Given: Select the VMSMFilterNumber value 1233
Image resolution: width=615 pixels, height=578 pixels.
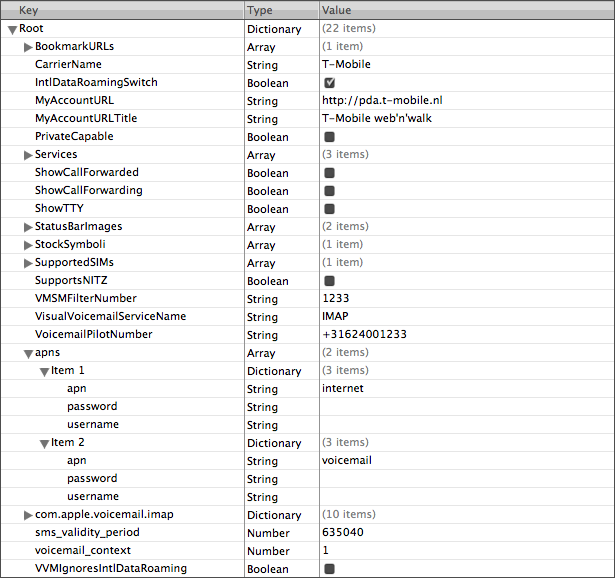Looking at the screenshot, I should (x=336, y=298).
